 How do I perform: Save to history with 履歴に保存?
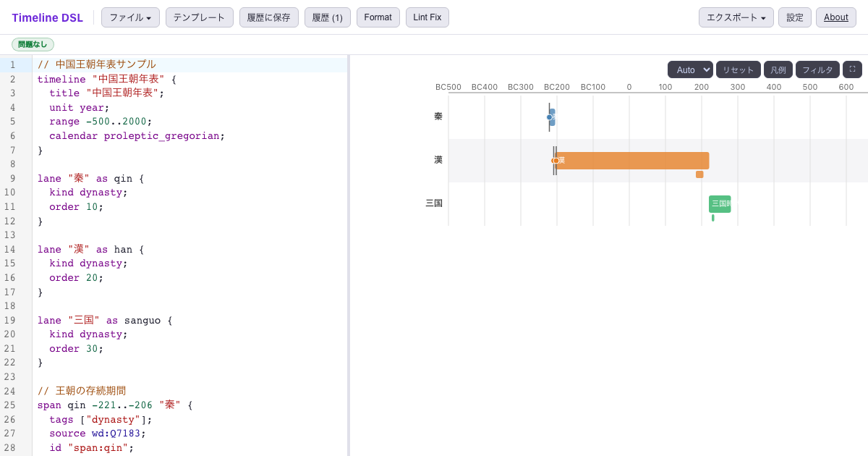tap(269, 17)
